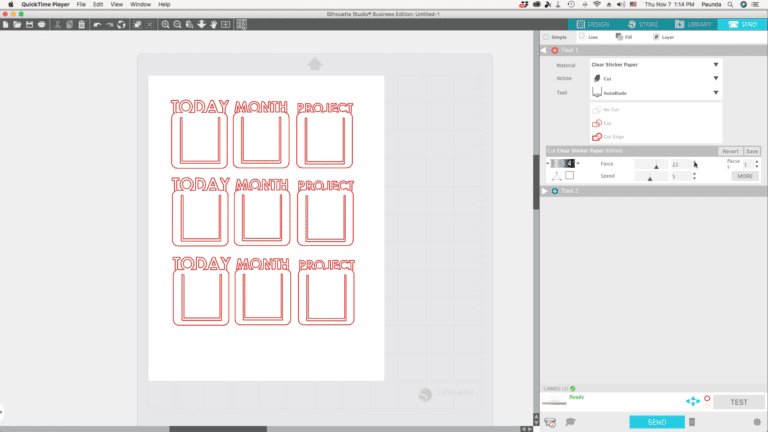Image resolution: width=768 pixels, height=432 pixels.
Task: Open Spotlight search in the macOS menu bar
Action: point(730,4)
